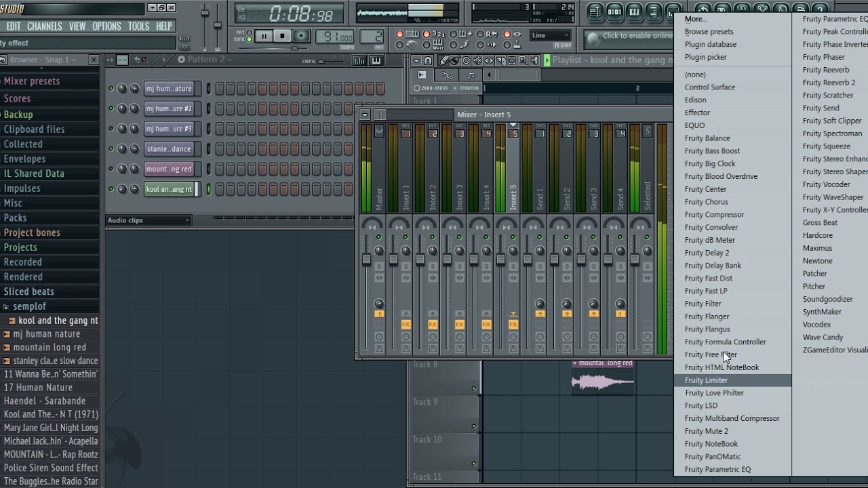
Task: Click the Selected track S icon
Action: click(x=647, y=131)
